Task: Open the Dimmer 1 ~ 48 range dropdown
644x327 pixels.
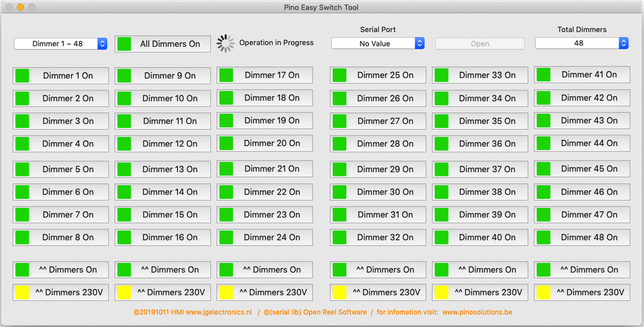Action: [x=61, y=44]
